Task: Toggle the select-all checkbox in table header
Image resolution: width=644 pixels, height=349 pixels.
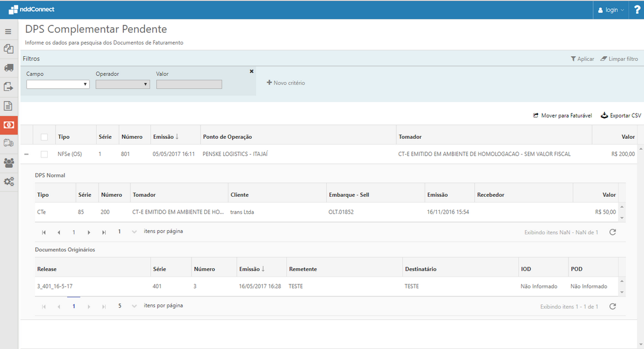Action: point(44,136)
